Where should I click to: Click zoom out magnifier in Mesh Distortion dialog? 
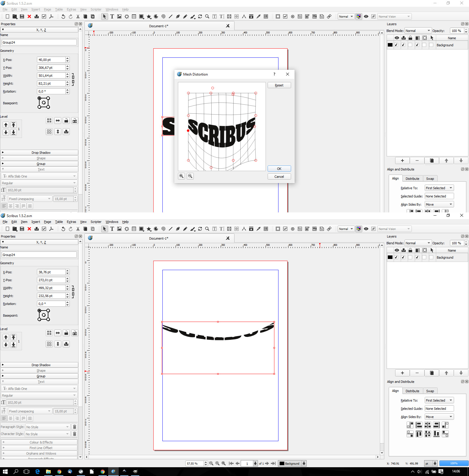click(190, 176)
